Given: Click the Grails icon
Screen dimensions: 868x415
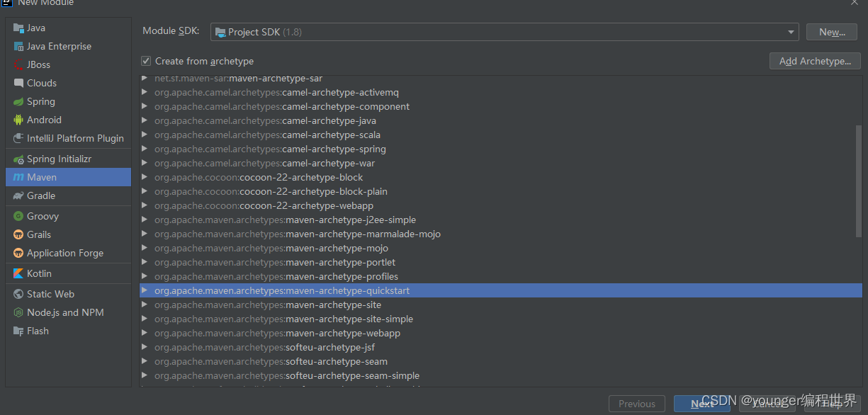Looking at the screenshot, I should pos(18,235).
